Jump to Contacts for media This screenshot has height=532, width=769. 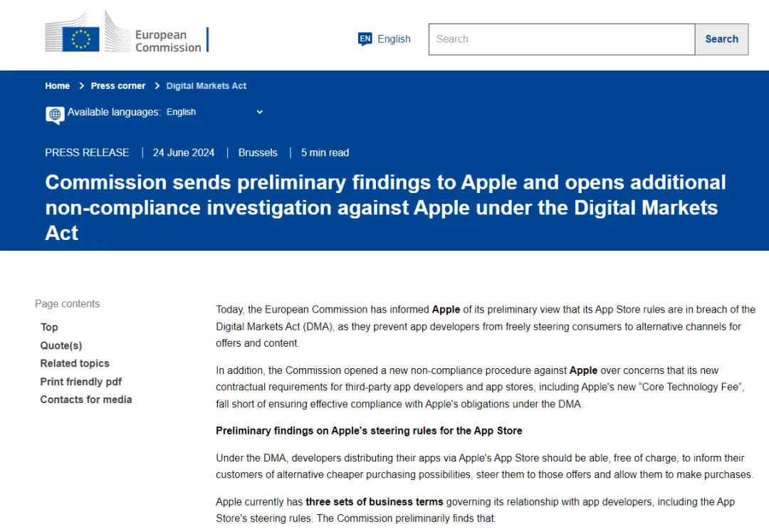click(86, 400)
